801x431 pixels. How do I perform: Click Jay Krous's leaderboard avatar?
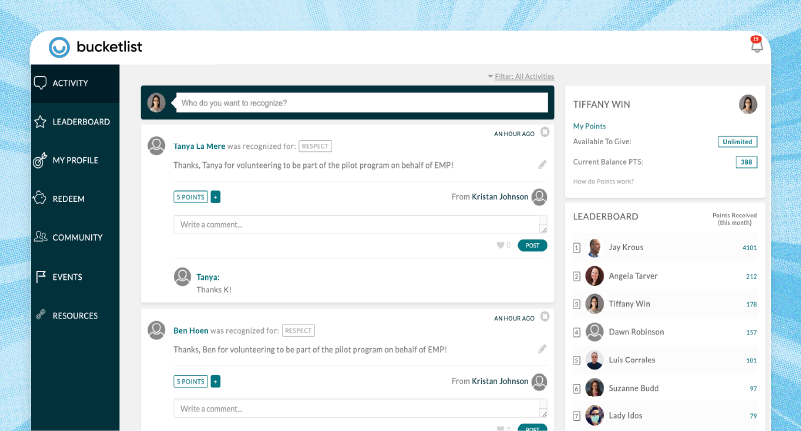pos(594,248)
